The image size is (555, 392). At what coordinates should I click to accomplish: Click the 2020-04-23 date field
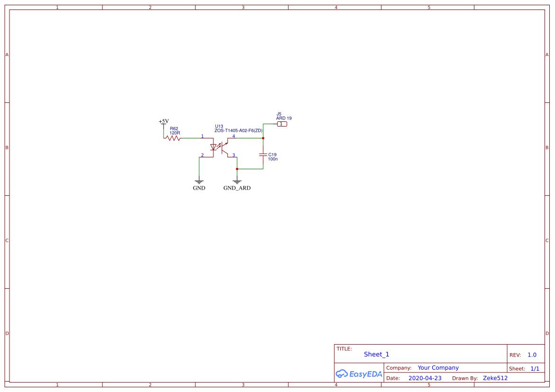pyautogui.click(x=424, y=378)
